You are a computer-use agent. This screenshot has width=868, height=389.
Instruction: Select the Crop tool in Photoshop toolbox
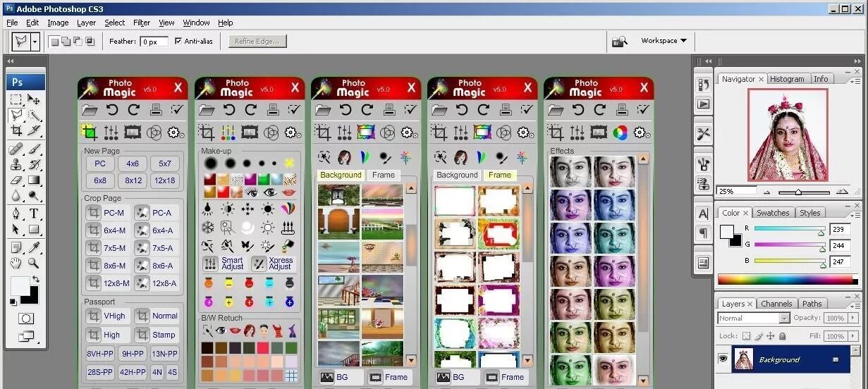tap(16, 130)
